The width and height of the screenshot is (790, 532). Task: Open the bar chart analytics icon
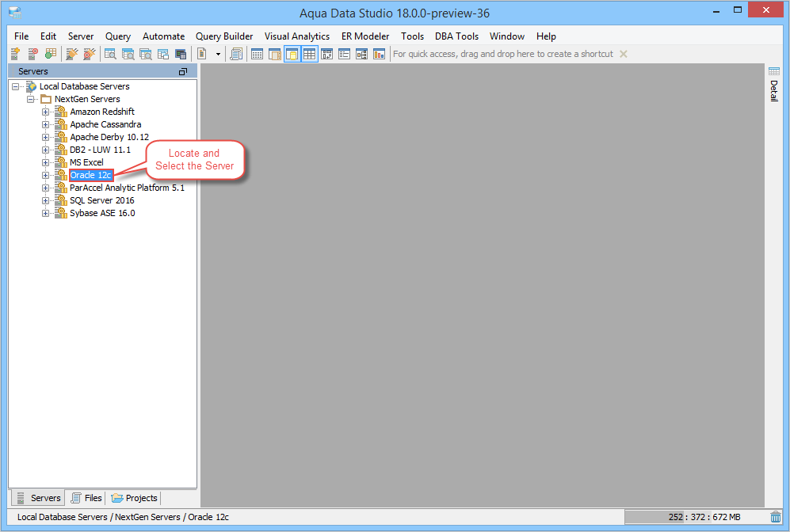point(379,54)
